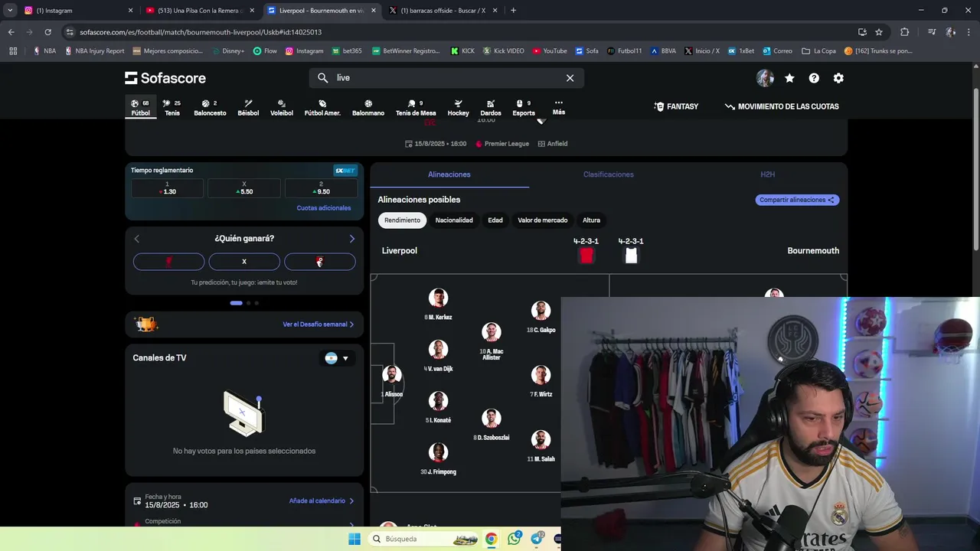Open the NBA Injury Report bookmark
The image size is (980, 551).
click(x=95, y=51)
